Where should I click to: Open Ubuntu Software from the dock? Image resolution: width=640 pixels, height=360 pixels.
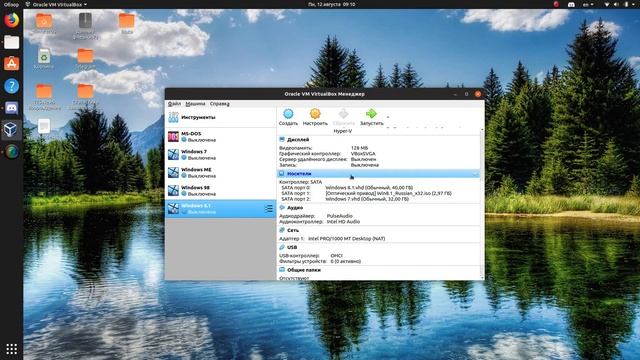coord(11,64)
